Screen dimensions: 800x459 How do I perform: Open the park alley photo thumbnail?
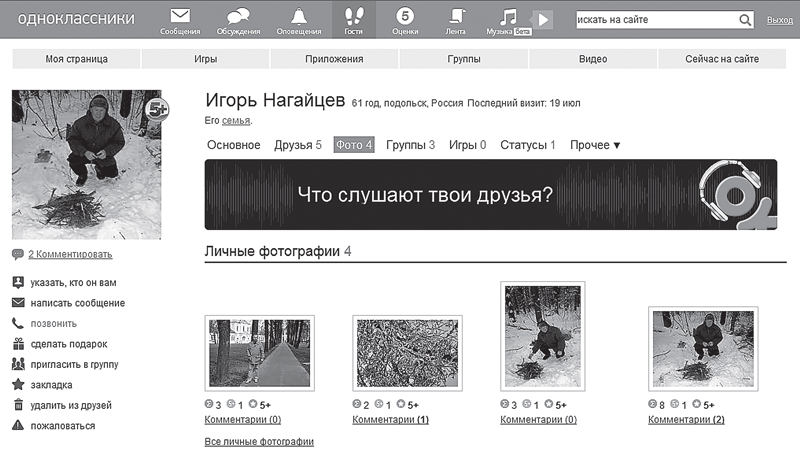tap(259, 352)
